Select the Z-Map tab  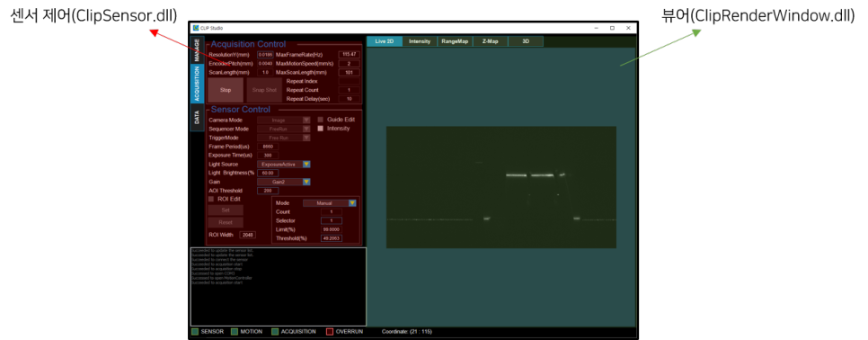(x=491, y=41)
